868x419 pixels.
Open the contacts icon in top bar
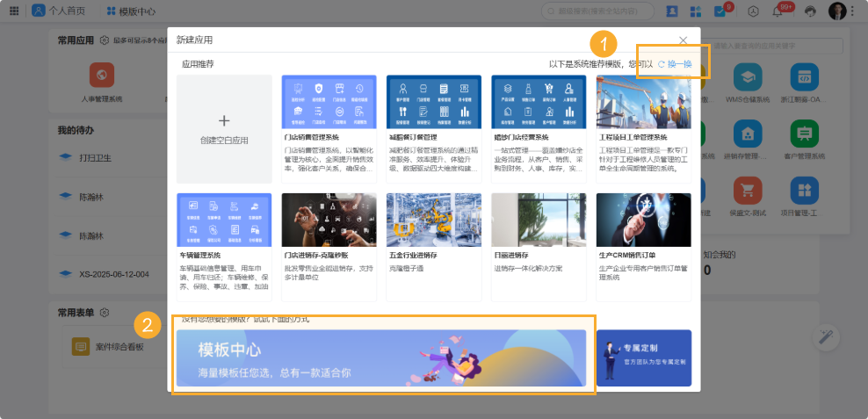pos(673,11)
